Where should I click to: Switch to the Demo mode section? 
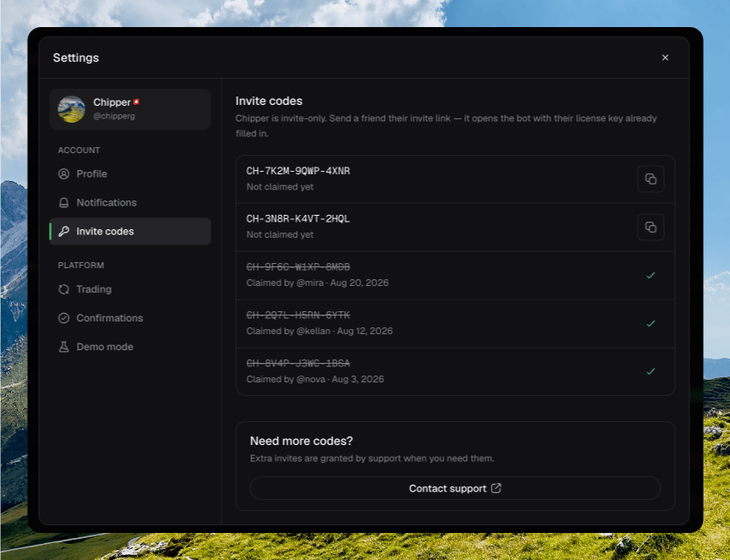tap(130, 347)
